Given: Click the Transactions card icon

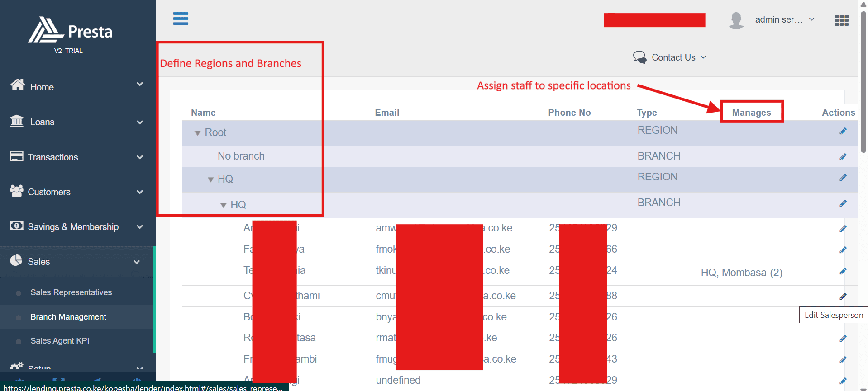Looking at the screenshot, I should point(17,156).
